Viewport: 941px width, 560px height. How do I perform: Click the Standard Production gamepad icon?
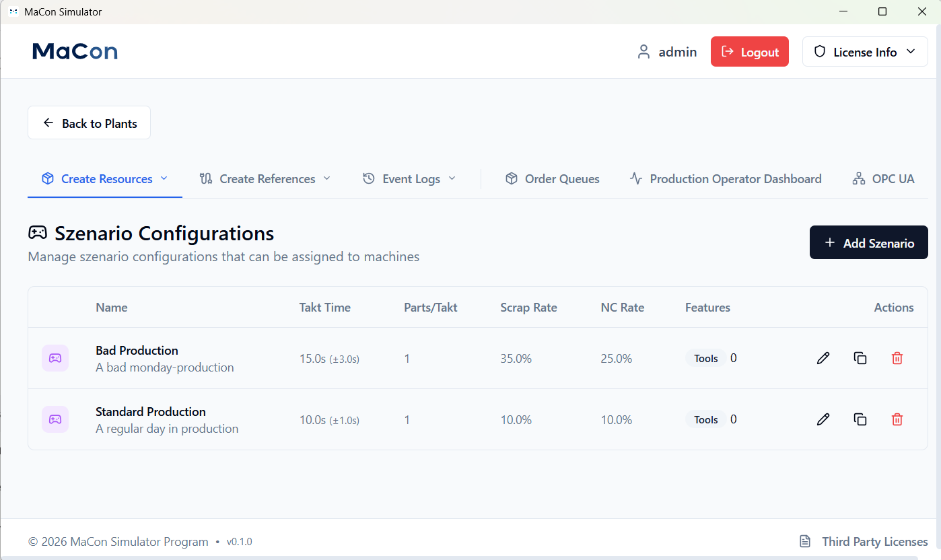point(55,419)
